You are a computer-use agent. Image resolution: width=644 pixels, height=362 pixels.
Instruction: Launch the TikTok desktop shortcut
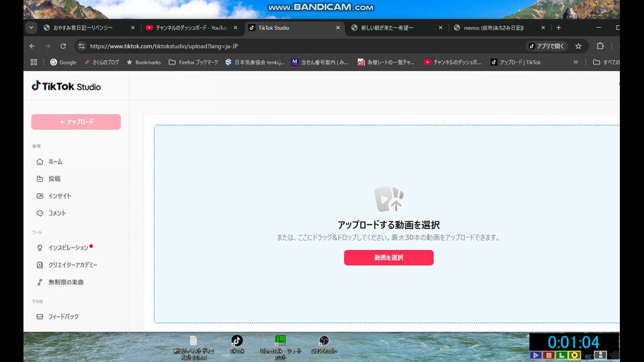pyautogui.click(x=237, y=344)
